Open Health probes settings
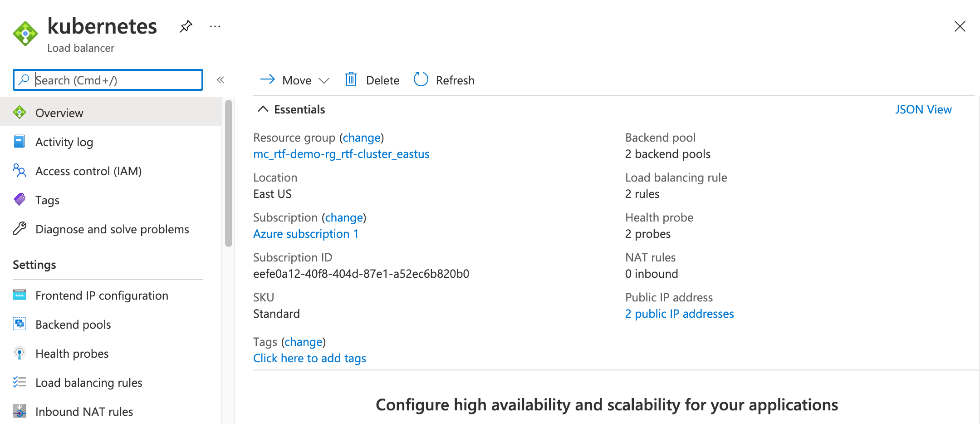 coord(72,354)
